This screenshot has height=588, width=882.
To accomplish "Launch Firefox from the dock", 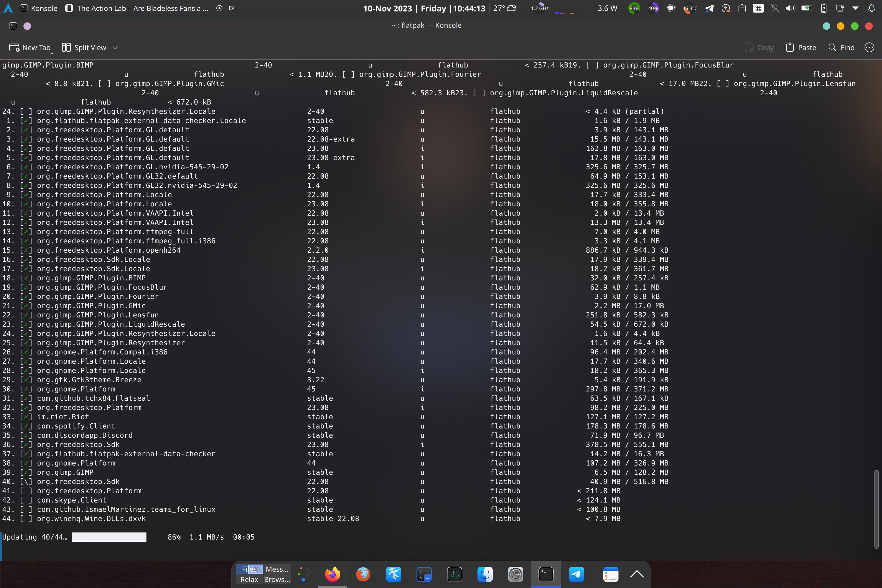I will [x=332, y=574].
